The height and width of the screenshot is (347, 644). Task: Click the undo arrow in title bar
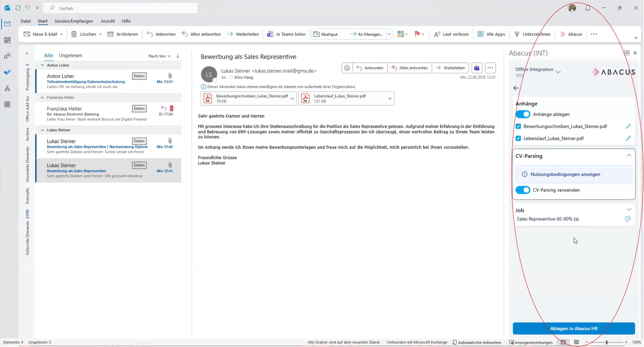(28, 8)
